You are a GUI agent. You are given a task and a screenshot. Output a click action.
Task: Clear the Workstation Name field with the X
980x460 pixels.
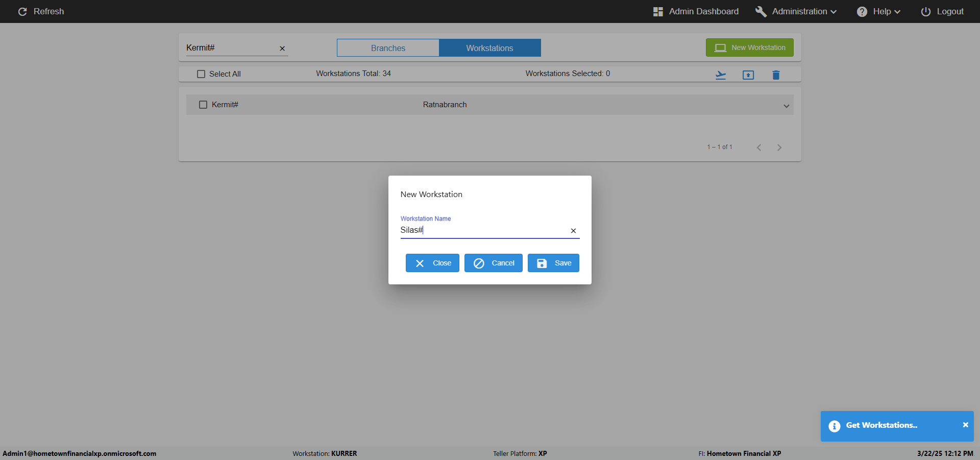coord(573,231)
